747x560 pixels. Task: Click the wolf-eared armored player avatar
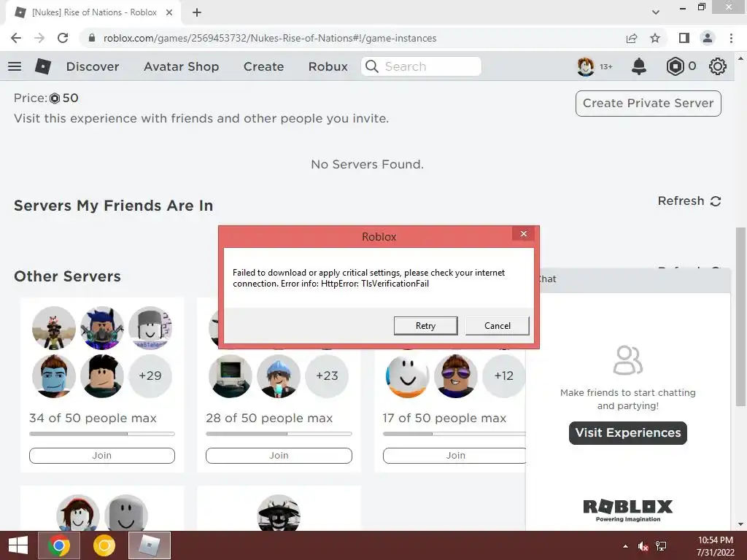click(x=102, y=328)
